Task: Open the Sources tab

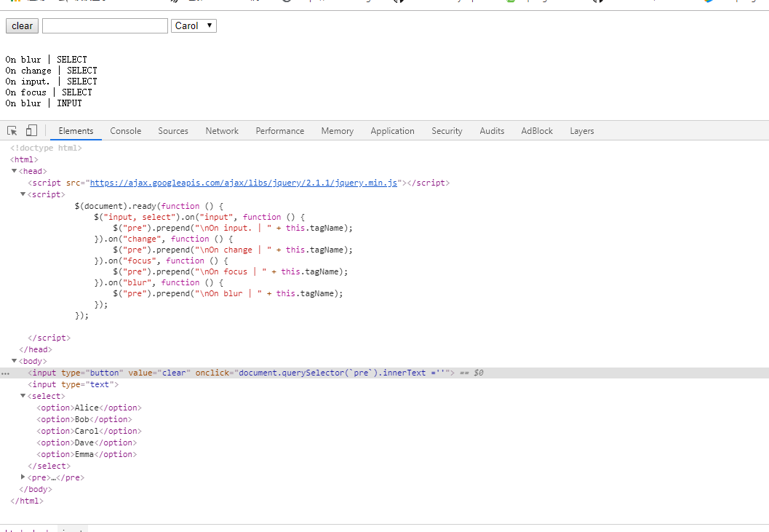Action: tap(173, 131)
